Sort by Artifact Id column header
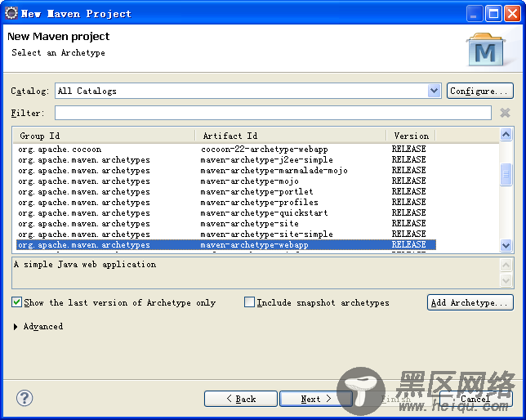Image resolution: width=526 pixels, height=420 pixels. pos(291,136)
